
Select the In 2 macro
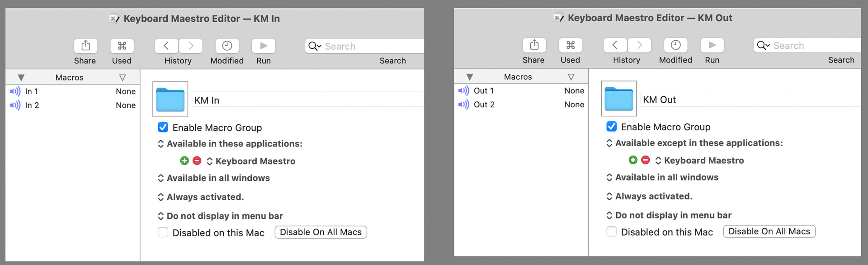coord(73,105)
